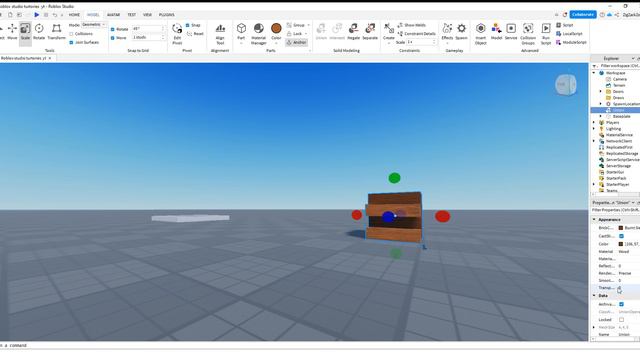Insert a new LocalScript
The width and height of the screenshot is (640, 360).
(x=569, y=34)
